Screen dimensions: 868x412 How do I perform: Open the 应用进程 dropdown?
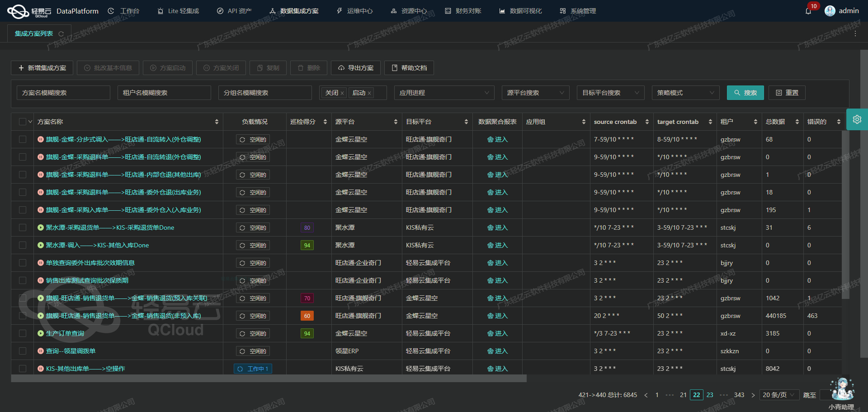[444, 93]
